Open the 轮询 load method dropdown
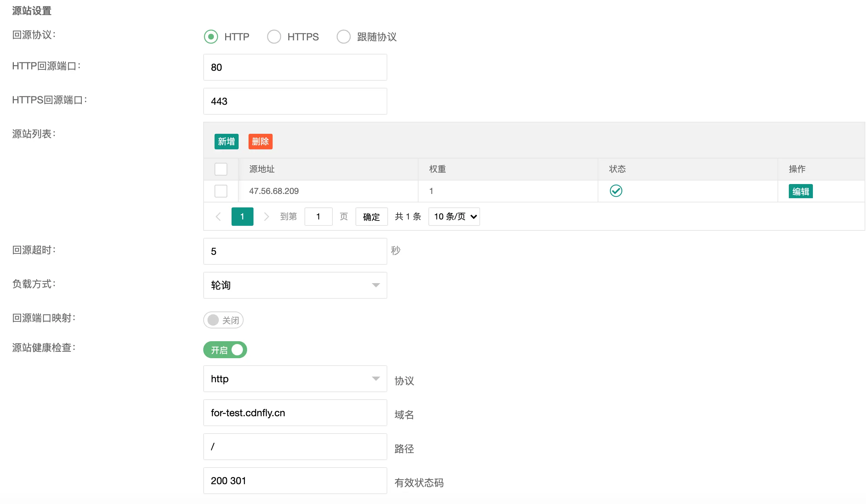866x504 pixels. click(x=295, y=285)
